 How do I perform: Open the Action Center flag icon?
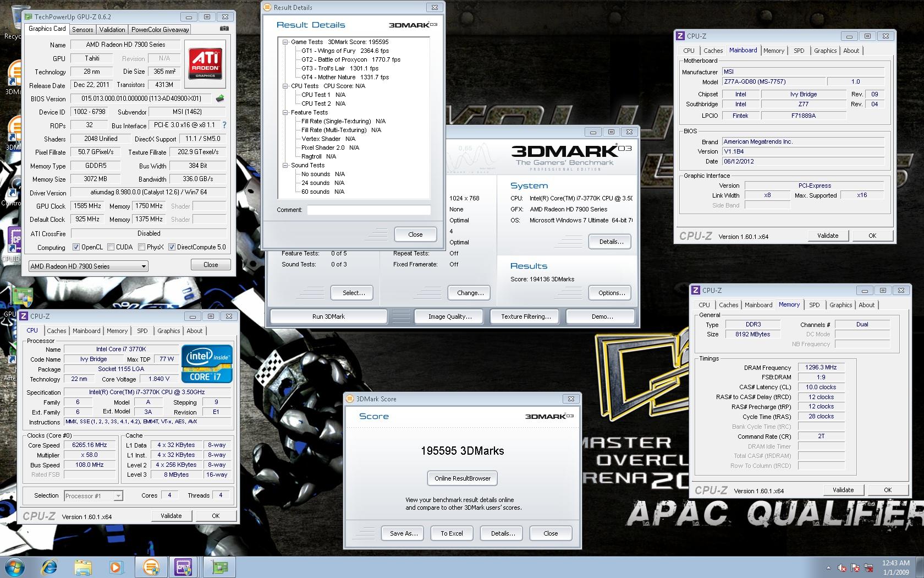(x=855, y=568)
